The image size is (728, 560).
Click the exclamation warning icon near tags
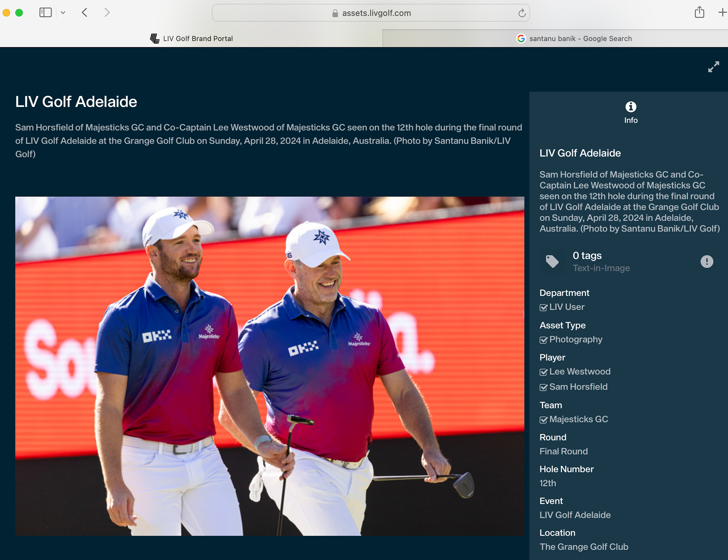pos(706,262)
